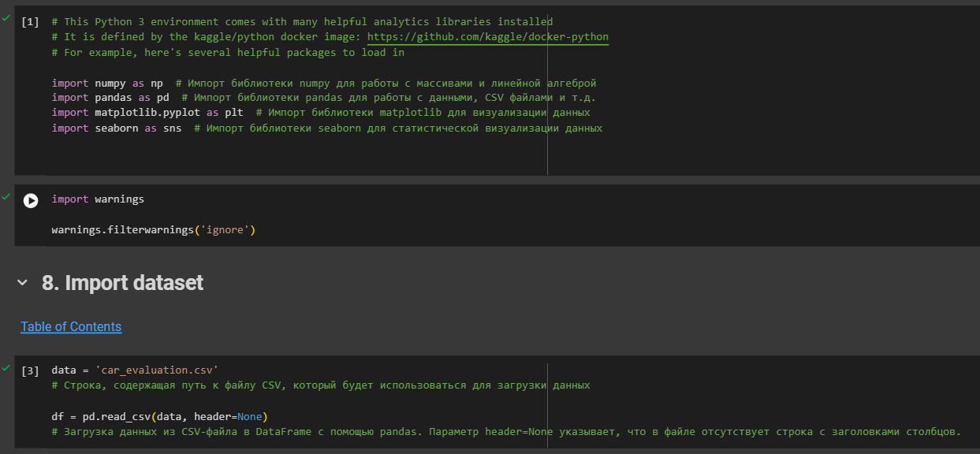Click the first comment line in cell [1]
The image size is (980, 454).
point(303,22)
